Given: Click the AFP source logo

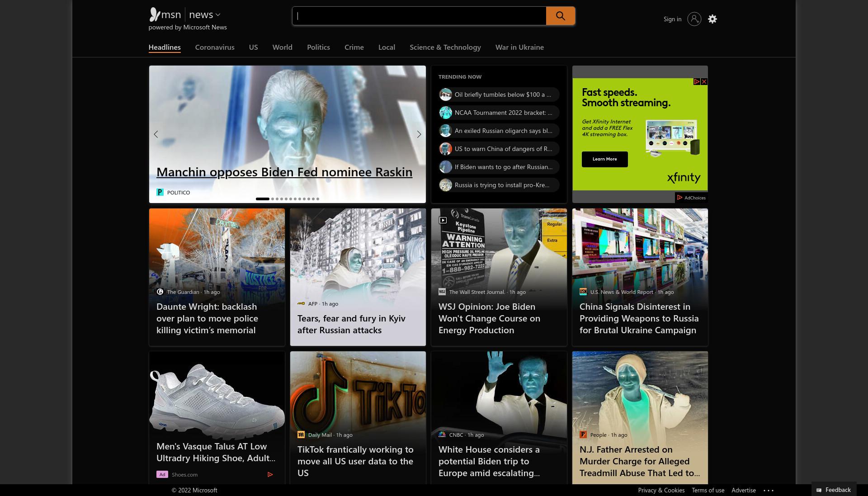Looking at the screenshot, I should (301, 303).
